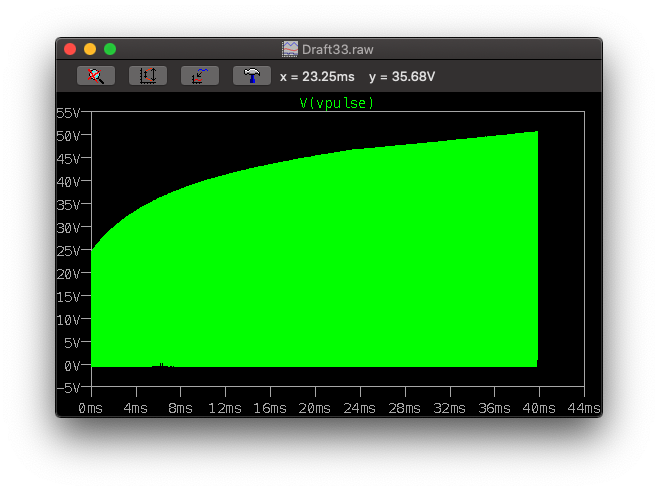
Task: Click the 55V label on vertical axis
Action: (68, 113)
